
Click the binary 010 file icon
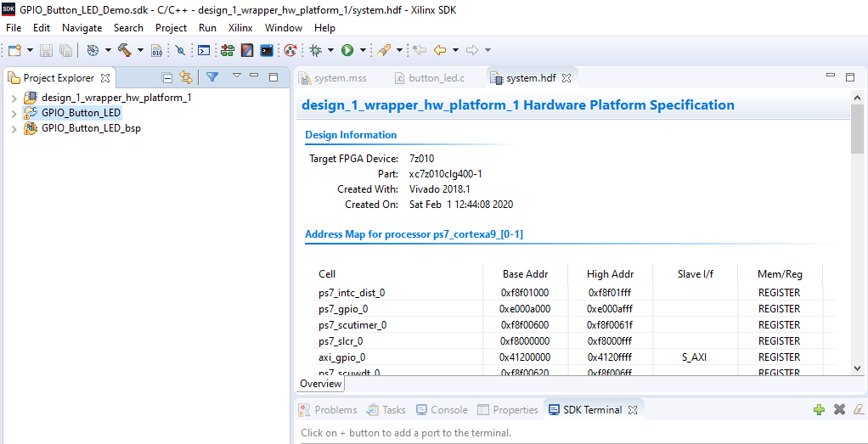click(x=156, y=50)
